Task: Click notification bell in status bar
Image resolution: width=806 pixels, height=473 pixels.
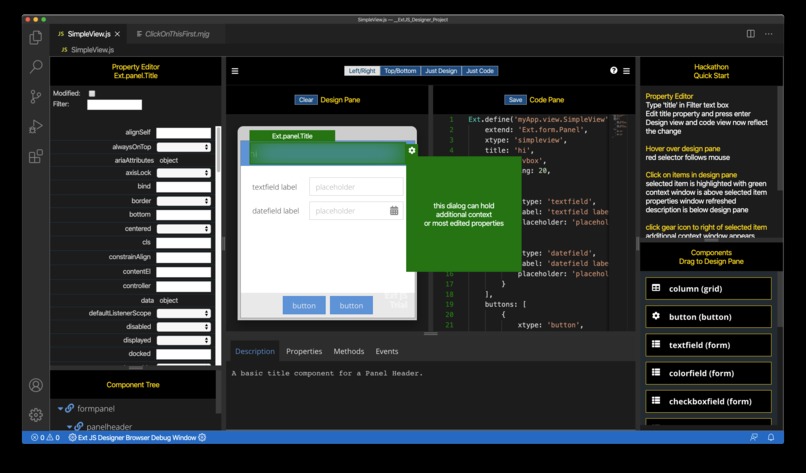Action: point(771,437)
